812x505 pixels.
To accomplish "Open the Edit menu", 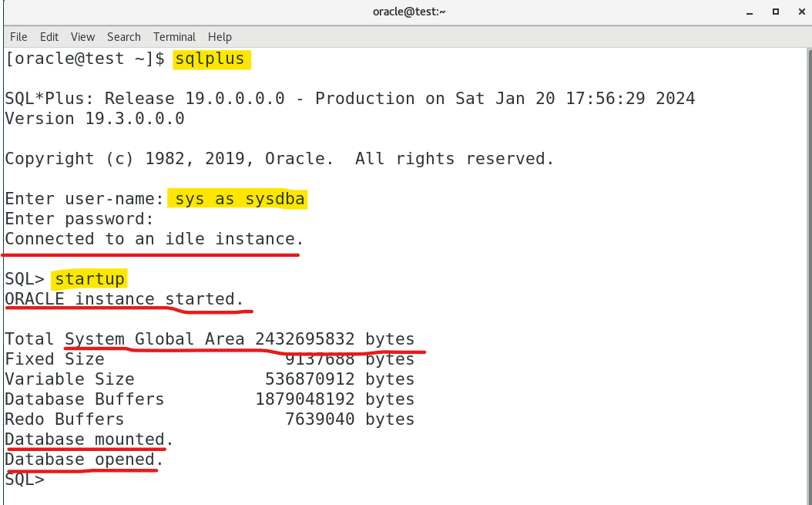I will pos(49,37).
